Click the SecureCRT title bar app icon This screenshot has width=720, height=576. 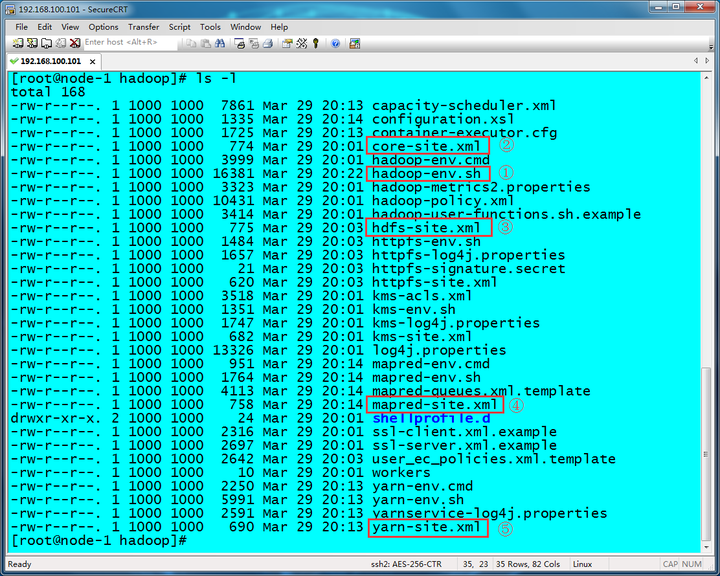pyautogui.click(x=11, y=9)
